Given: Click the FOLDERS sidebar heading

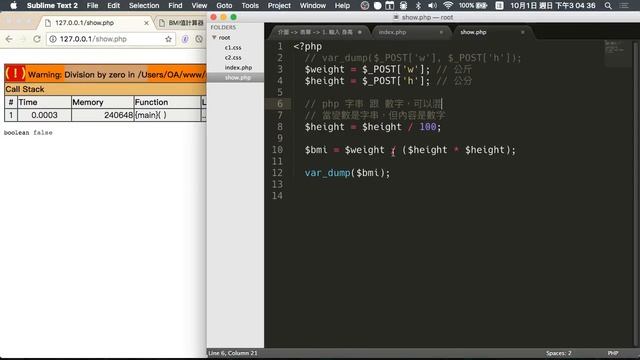Looking at the screenshot, I should tap(223, 27).
